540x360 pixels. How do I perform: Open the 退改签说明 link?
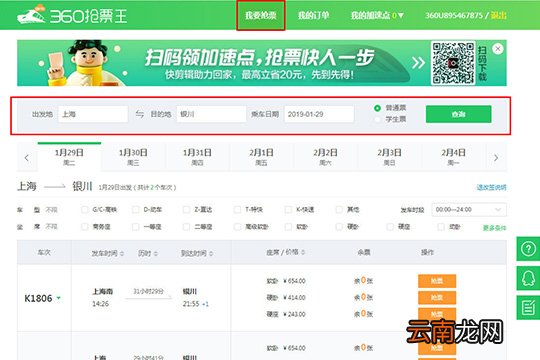tap(491, 187)
